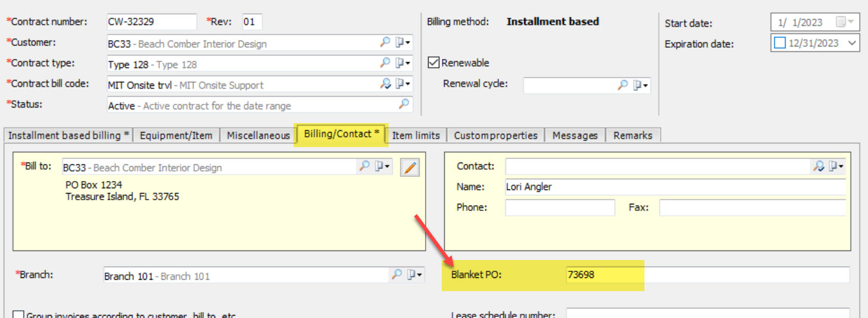The height and width of the screenshot is (318, 868).
Task: Go to Item limits tab
Action: pyautogui.click(x=416, y=135)
